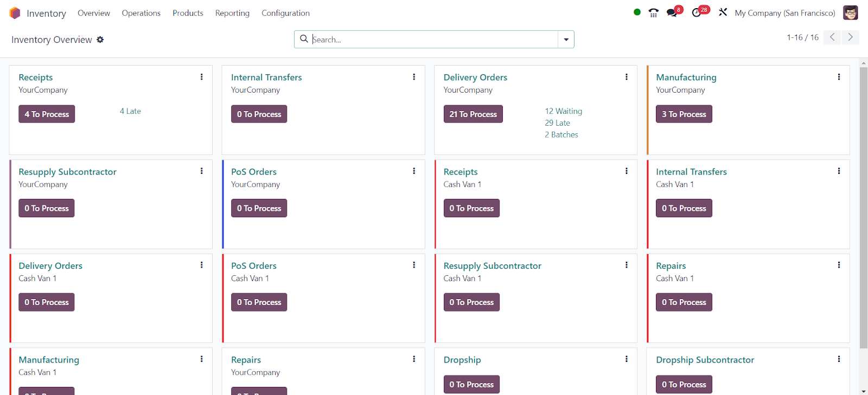This screenshot has height=395, width=868.
Task: Open the VoIP phone icon
Action: [x=654, y=13]
